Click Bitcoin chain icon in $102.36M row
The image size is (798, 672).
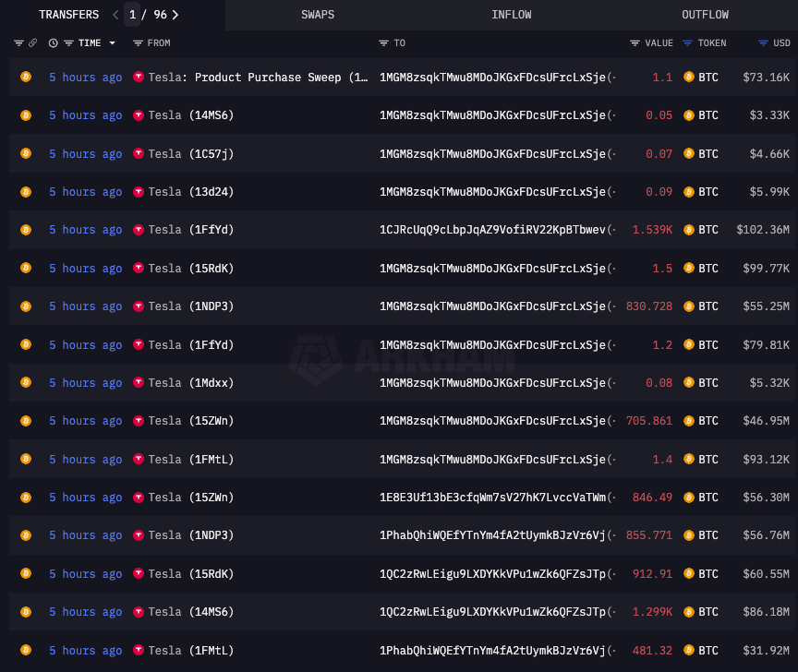click(26, 230)
